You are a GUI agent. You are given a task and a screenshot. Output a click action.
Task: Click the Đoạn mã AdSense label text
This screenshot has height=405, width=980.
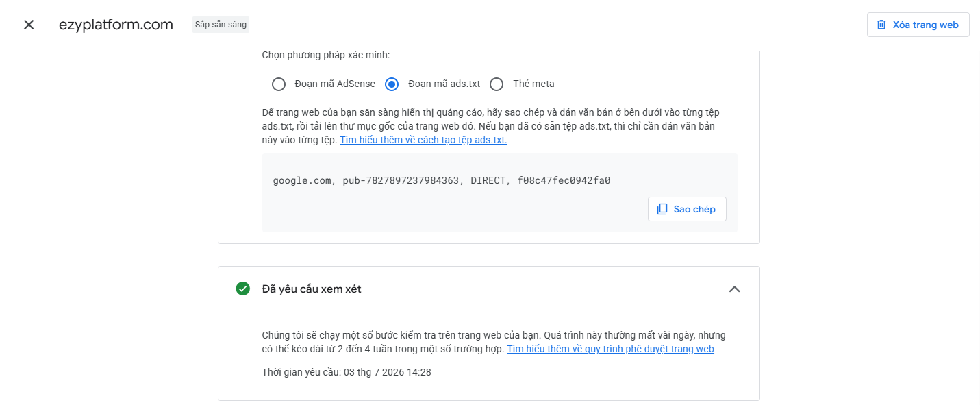tap(335, 84)
